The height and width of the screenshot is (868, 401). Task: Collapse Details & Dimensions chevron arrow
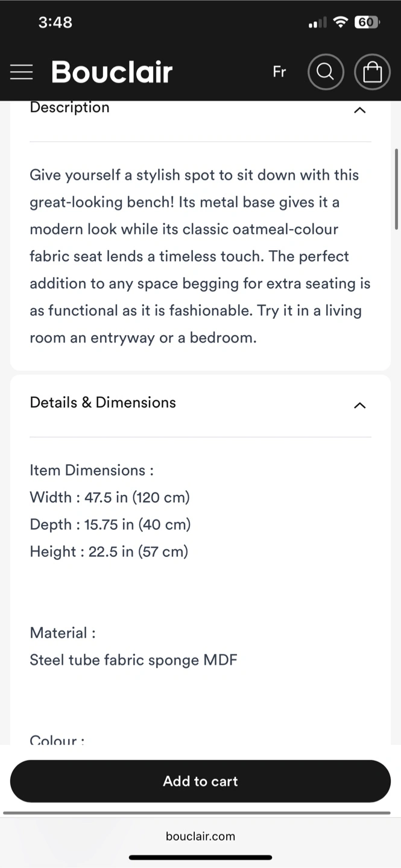click(x=359, y=405)
